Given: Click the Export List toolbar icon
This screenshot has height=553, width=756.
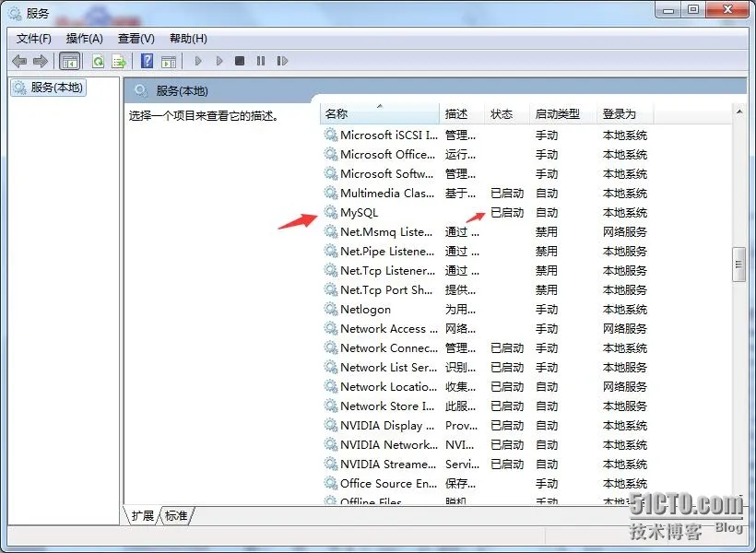Looking at the screenshot, I should pos(119,61).
